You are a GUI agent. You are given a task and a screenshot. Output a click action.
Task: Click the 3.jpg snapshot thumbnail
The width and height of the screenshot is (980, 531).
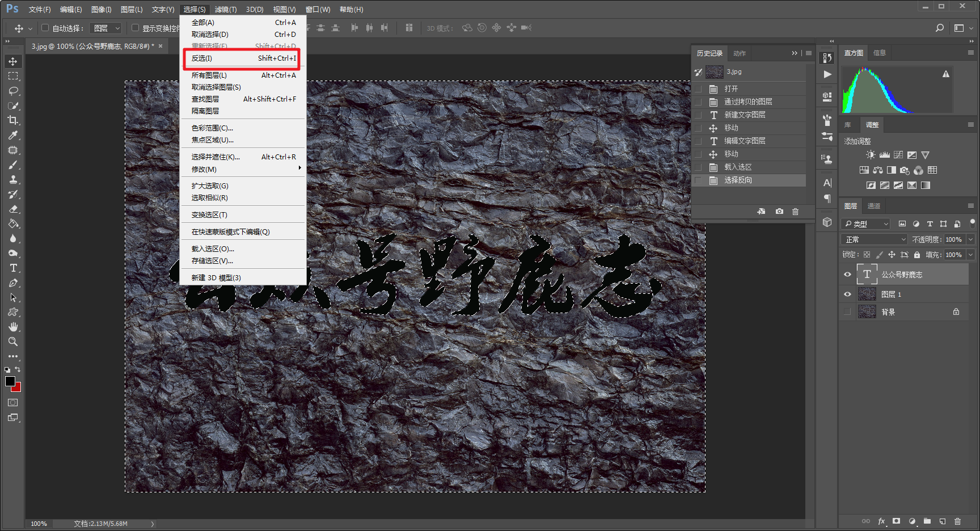pyautogui.click(x=715, y=71)
